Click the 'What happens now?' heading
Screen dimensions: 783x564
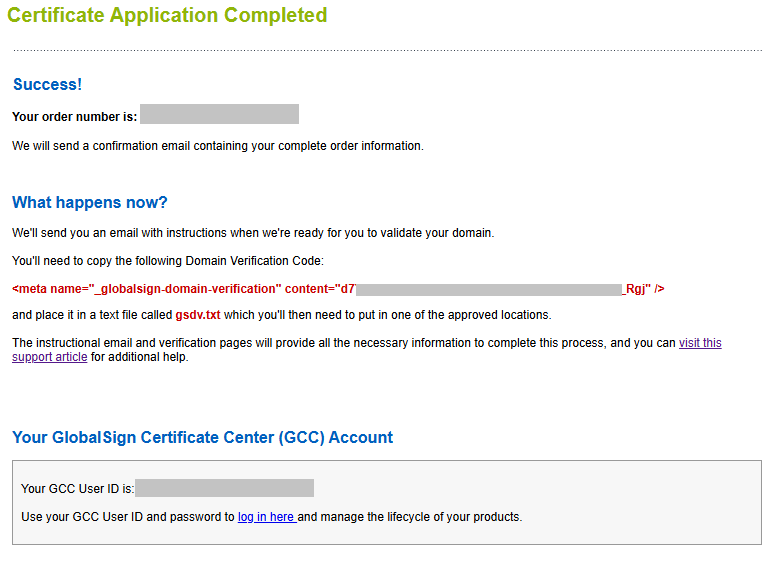pyautogui.click(x=90, y=202)
